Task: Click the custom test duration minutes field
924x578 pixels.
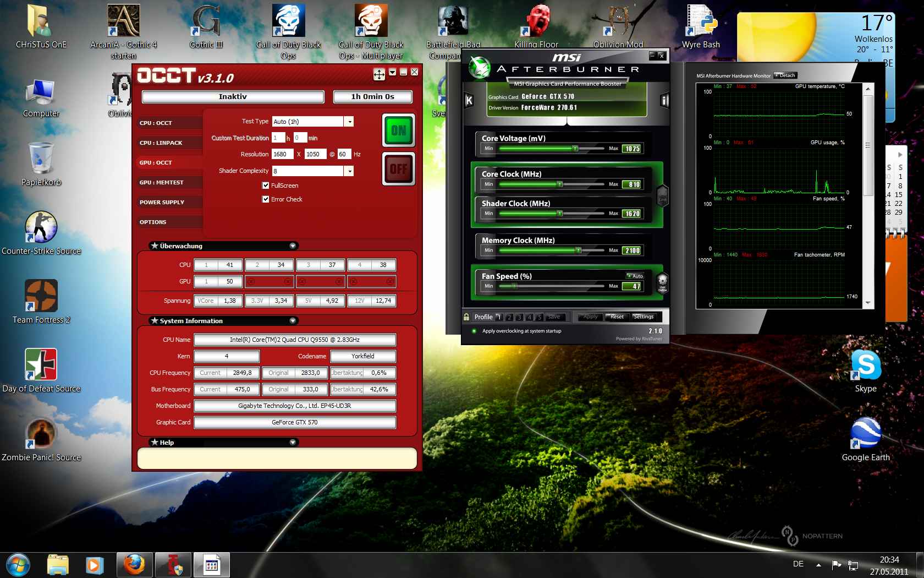Action: pos(300,138)
